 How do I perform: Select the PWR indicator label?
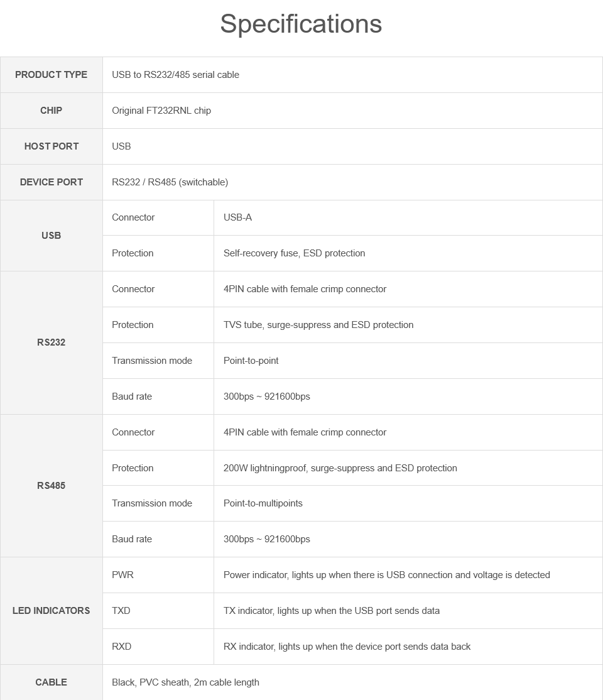pyautogui.click(x=122, y=575)
